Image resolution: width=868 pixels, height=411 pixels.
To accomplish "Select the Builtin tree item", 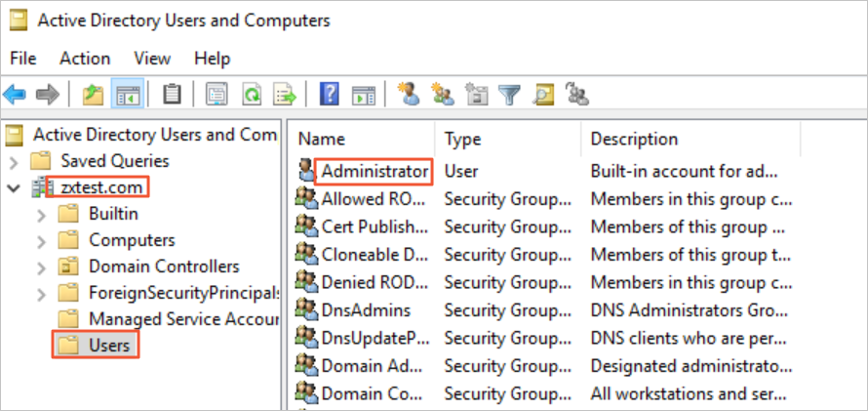I will tap(113, 213).
